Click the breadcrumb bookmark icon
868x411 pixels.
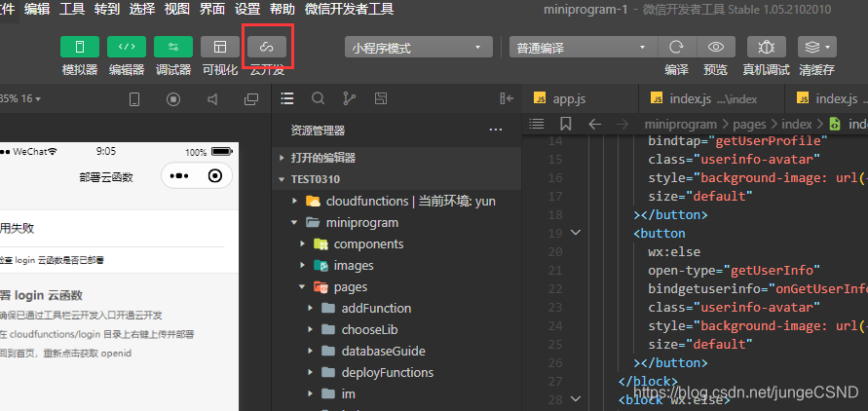click(x=565, y=124)
